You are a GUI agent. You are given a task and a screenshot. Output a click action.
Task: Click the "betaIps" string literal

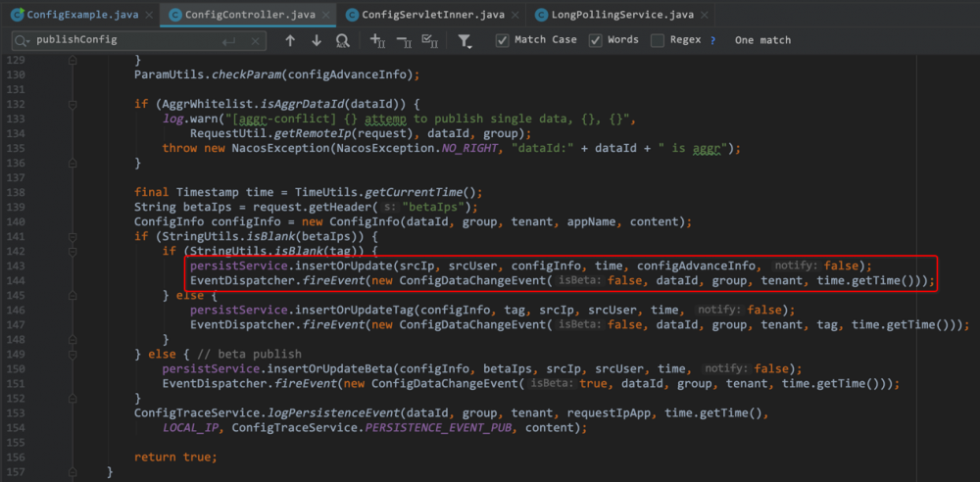(431, 207)
